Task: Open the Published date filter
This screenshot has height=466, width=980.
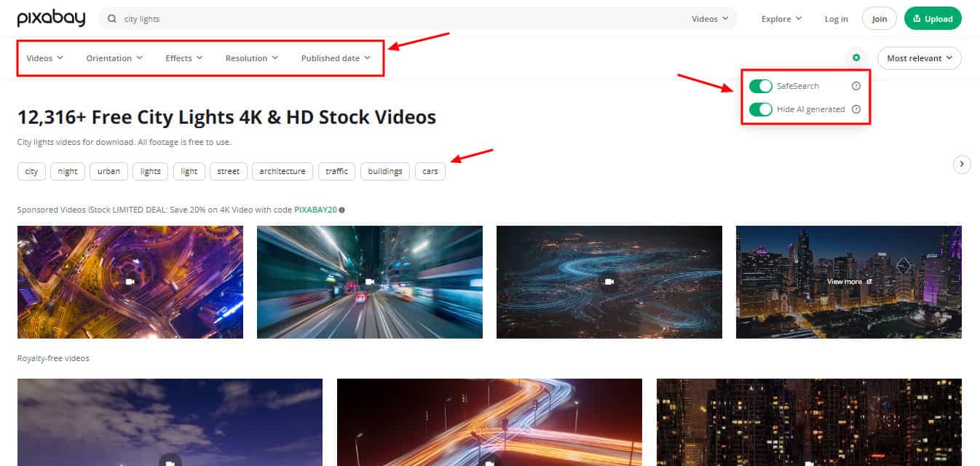Action: (x=336, y=58)
